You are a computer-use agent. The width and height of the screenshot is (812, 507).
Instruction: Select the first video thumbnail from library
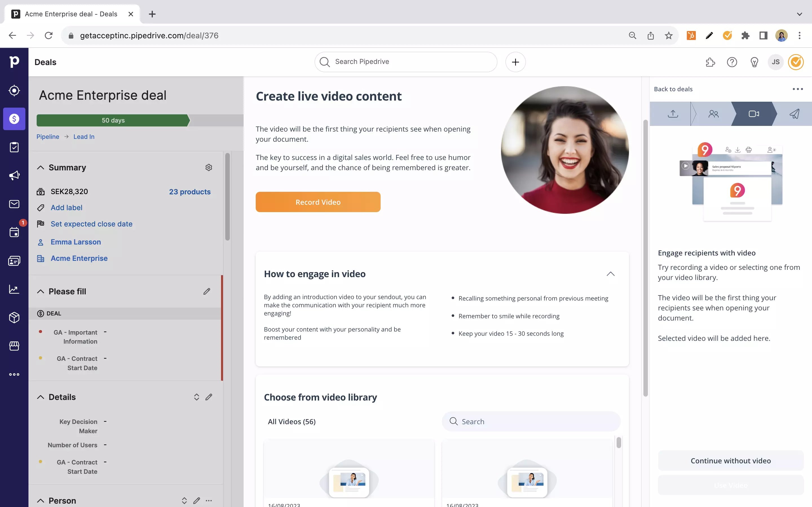click(349, 479)
